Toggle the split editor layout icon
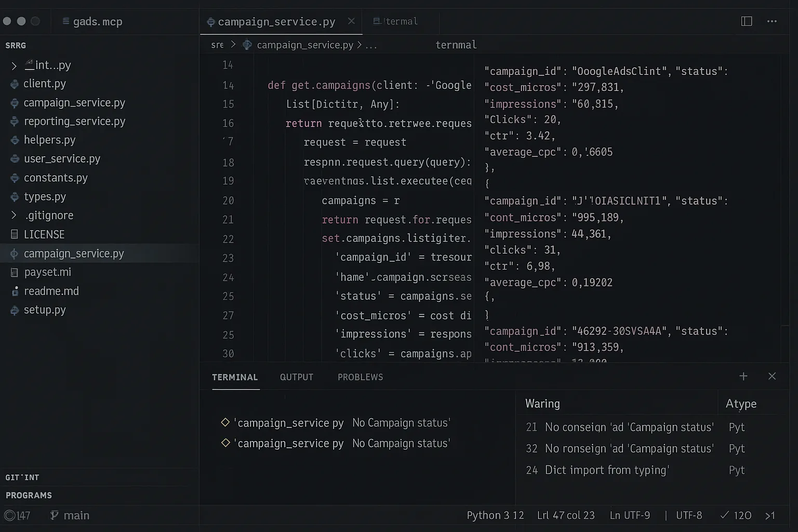The height and width of the screenshot is (532, 798). (747, 21)
